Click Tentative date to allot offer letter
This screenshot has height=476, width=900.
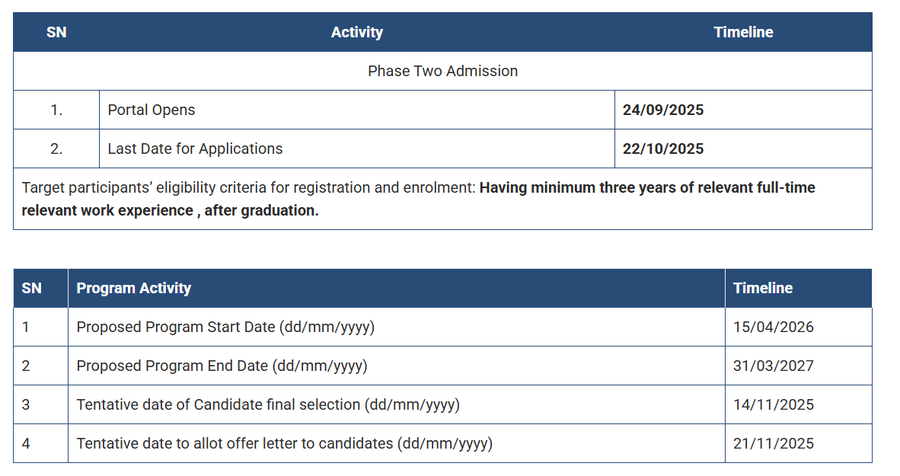tap(284, 443)
